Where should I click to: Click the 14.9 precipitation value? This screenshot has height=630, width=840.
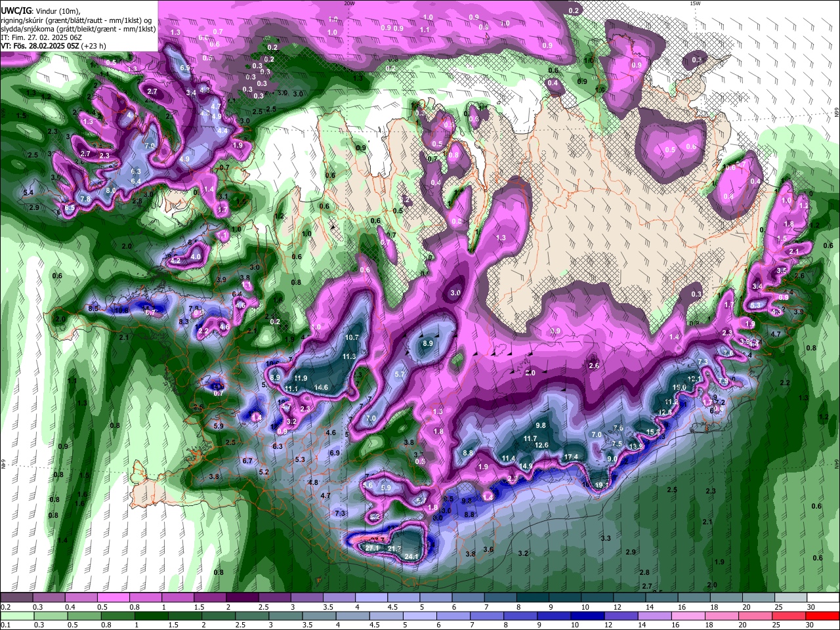pos(526,467)
